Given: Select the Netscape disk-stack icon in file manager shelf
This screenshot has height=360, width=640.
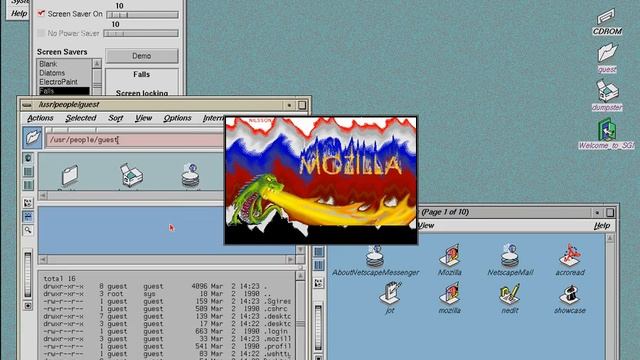Looking at the screenshot, I should 190,176.
